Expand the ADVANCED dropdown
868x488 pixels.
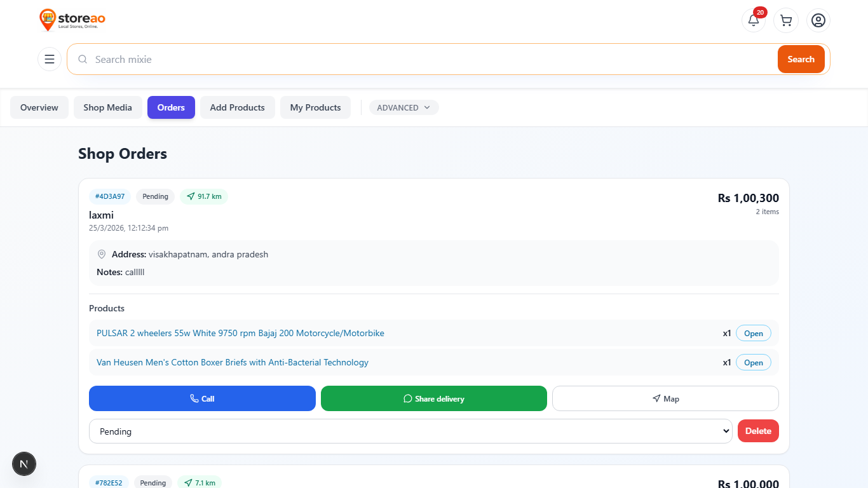pos(403,107)
